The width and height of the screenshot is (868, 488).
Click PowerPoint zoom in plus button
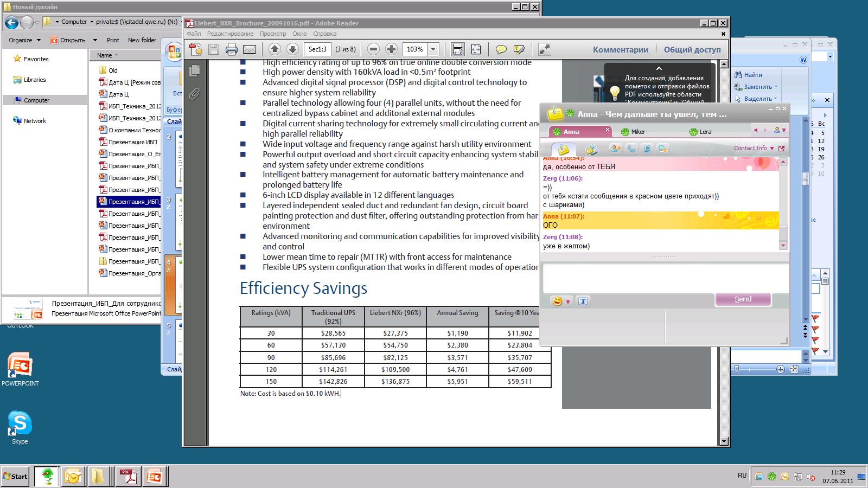coord(781,369)
